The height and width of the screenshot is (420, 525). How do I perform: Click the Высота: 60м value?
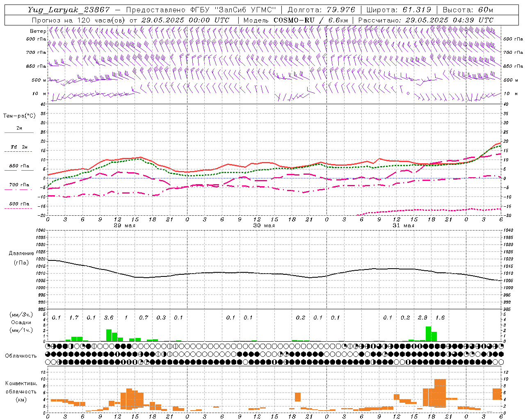tap(468, 10)
